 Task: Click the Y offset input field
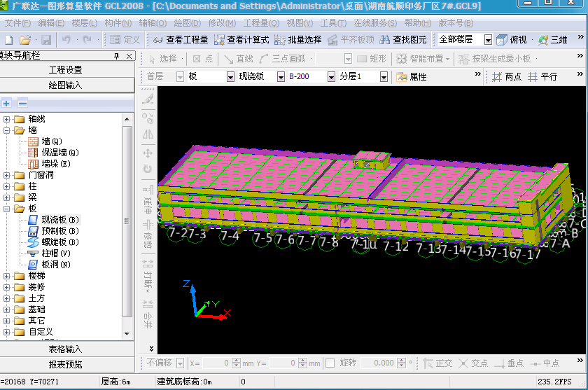282,363
